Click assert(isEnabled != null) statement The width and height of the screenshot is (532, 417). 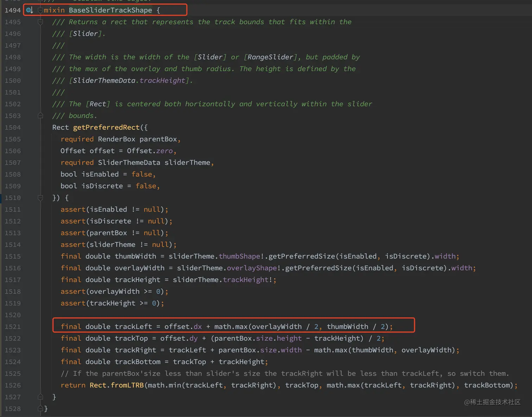click(x=114, y=209)
